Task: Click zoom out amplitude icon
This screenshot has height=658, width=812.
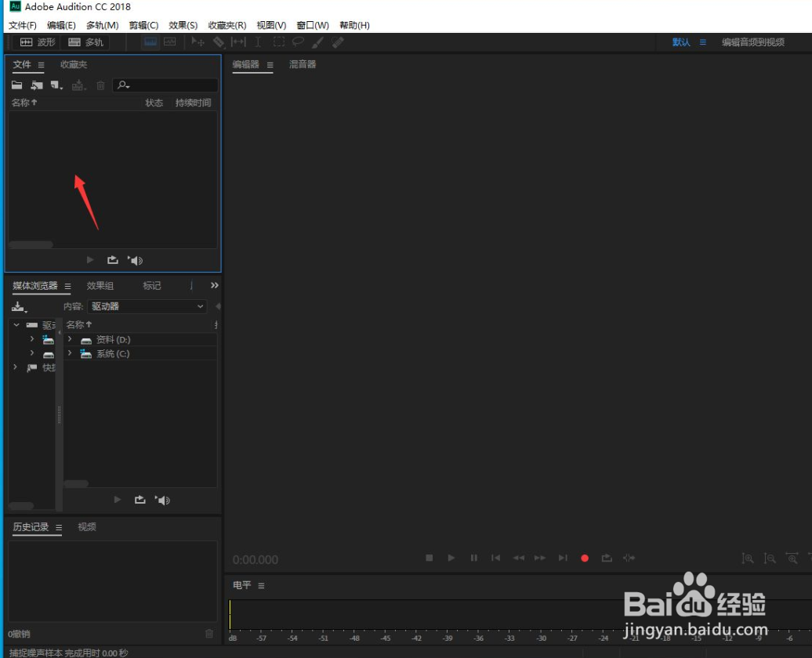Action: click(x=770, y=558)
